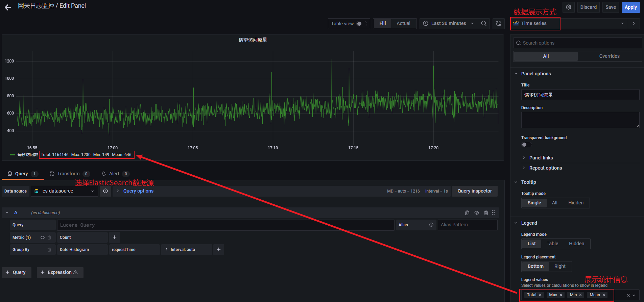
Task: Set legend mode to Table
Action: (552, 244)
